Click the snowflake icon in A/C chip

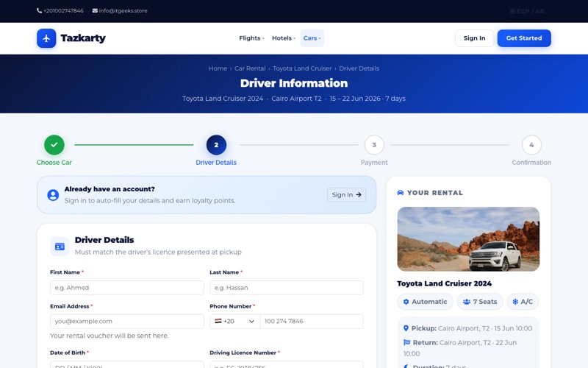coord(515,302)
